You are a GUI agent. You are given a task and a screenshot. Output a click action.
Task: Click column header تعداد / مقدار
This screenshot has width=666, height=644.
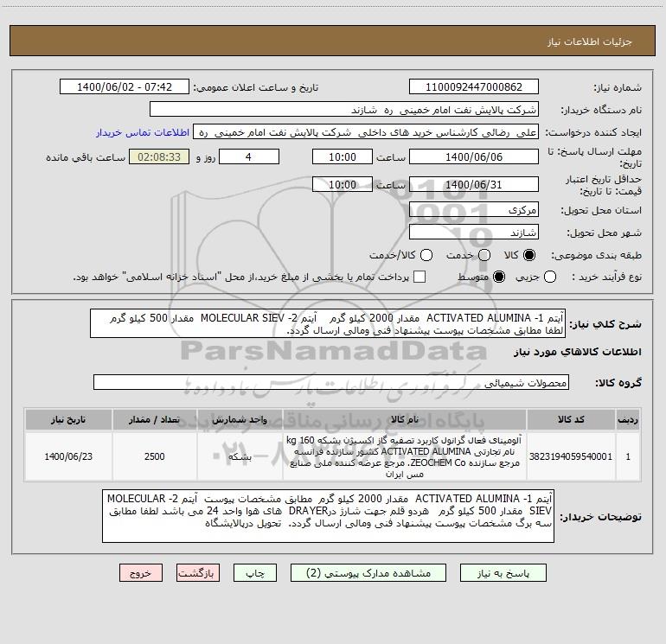[x=154, y=419]
